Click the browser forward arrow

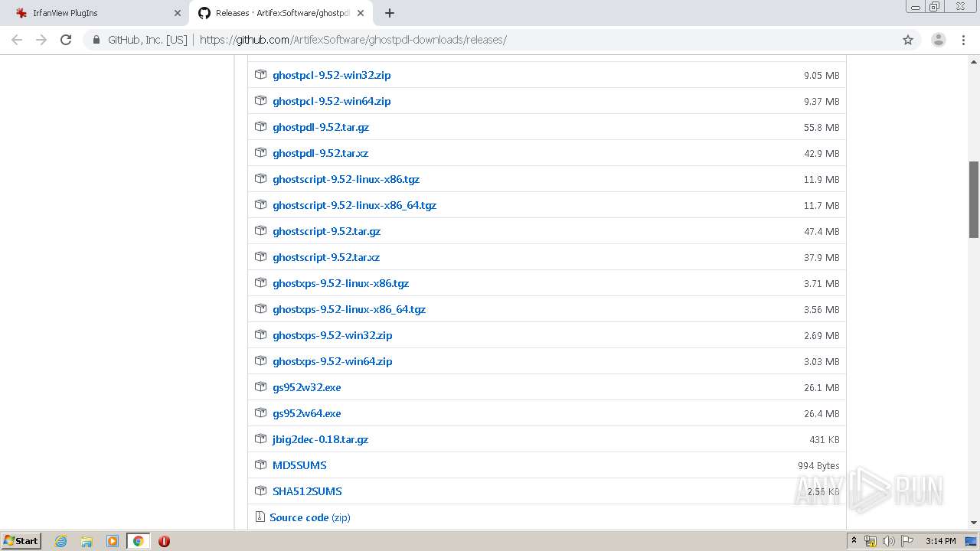[41, 40]
